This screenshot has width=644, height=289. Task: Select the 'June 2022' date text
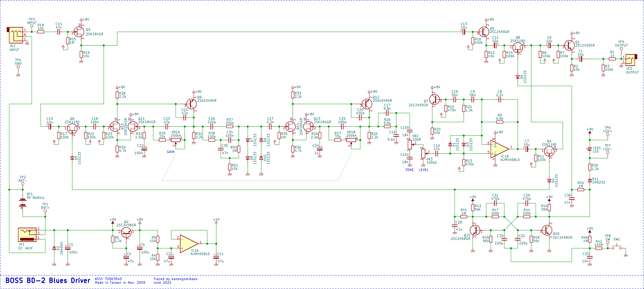pos(162,282)
